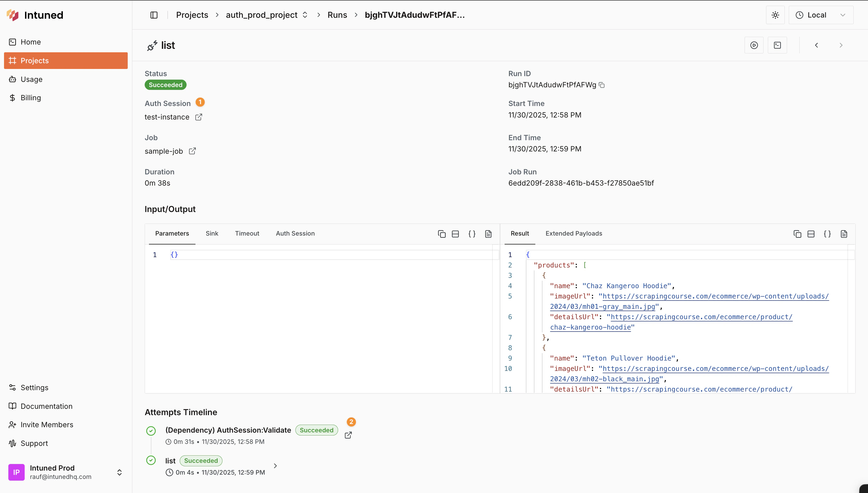Expand the auth_prod_project breadcrumb selector
Image resolution: width=868 pixels, height=493 pixels.
pos(305,15)
